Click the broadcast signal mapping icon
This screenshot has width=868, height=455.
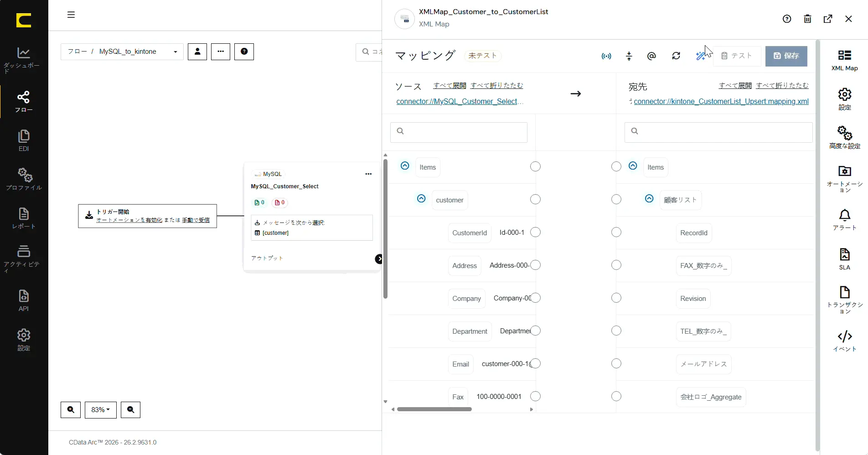[x=606, y=56]
